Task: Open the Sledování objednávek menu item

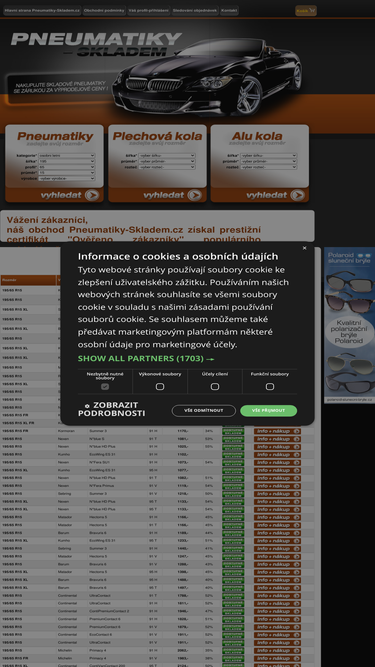Action: [195, 10]
